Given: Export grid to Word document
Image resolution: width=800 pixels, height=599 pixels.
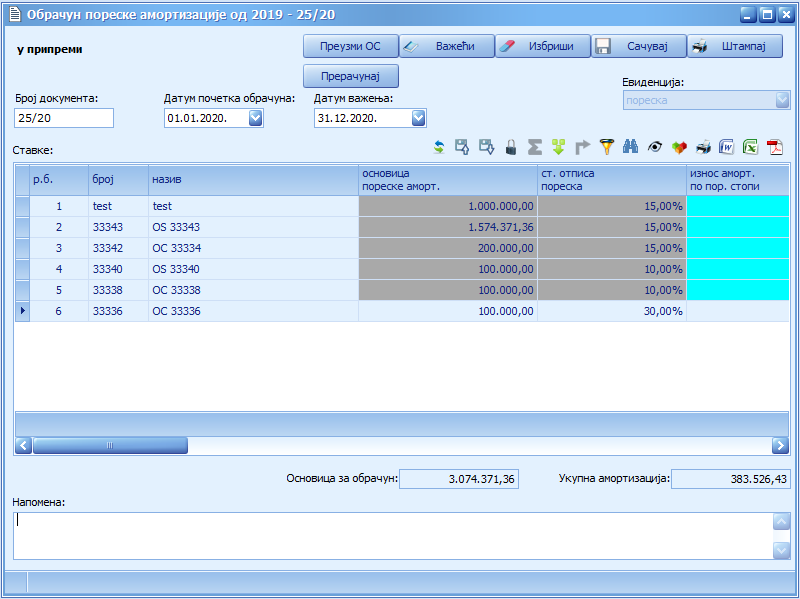Looking at the screenshot, I should [x=727, y=147].
